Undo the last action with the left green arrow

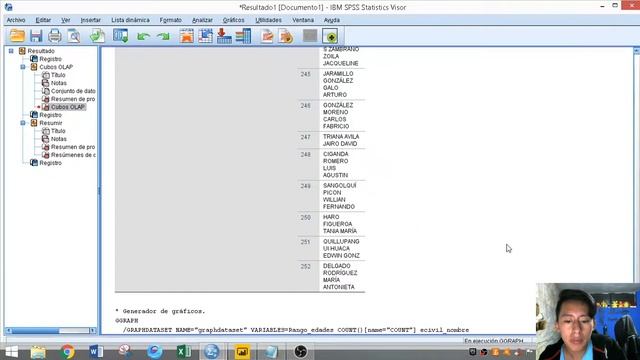pyautogui.click(x=143, y=36)
